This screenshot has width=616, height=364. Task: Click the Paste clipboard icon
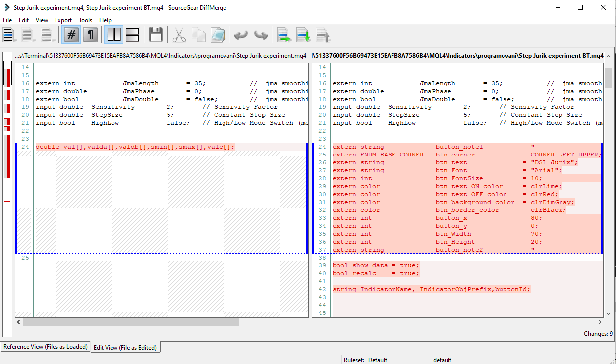click(218, 35)
